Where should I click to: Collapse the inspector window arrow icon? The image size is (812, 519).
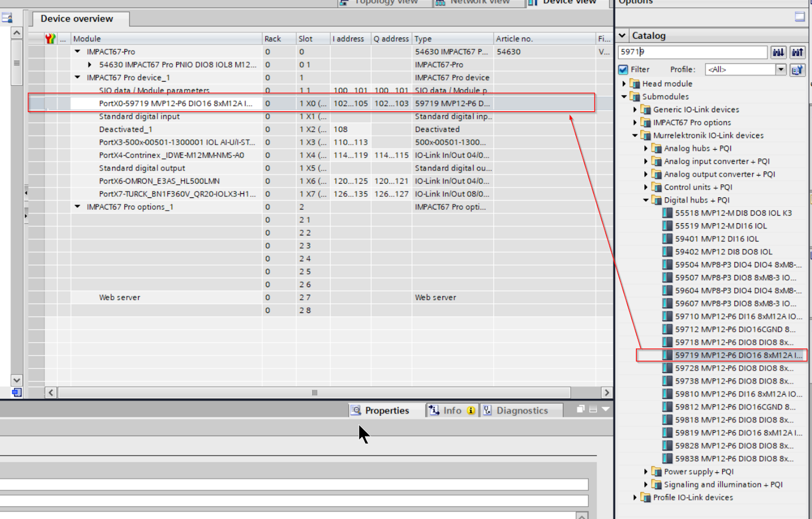605,409
